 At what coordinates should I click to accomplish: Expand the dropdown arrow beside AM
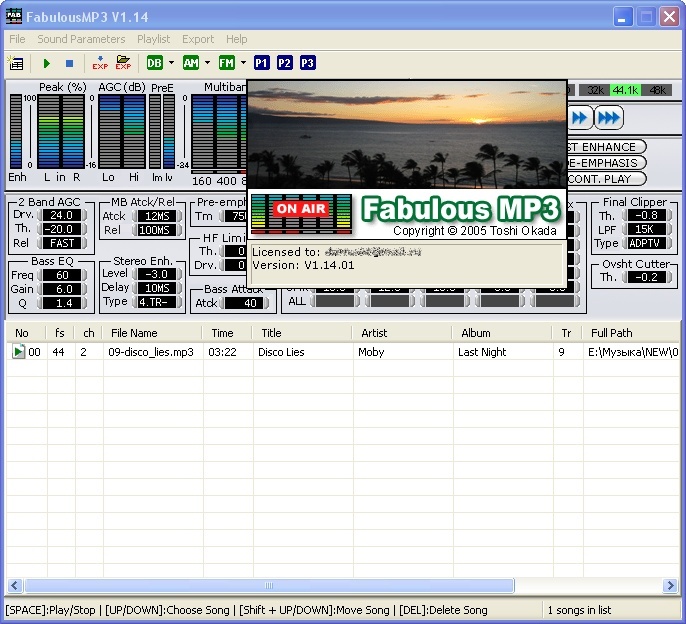pos(208,63)
